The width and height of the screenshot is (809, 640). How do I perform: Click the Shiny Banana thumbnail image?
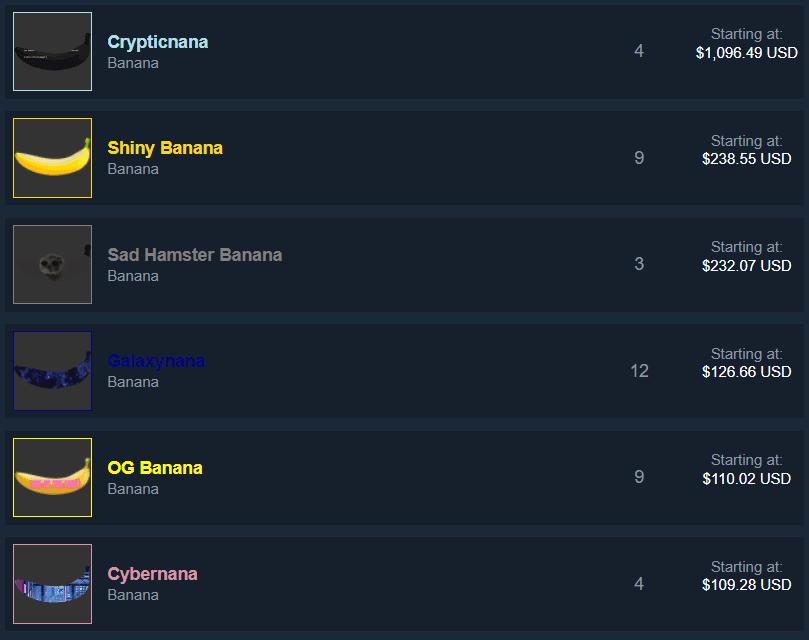pos(52,158)
